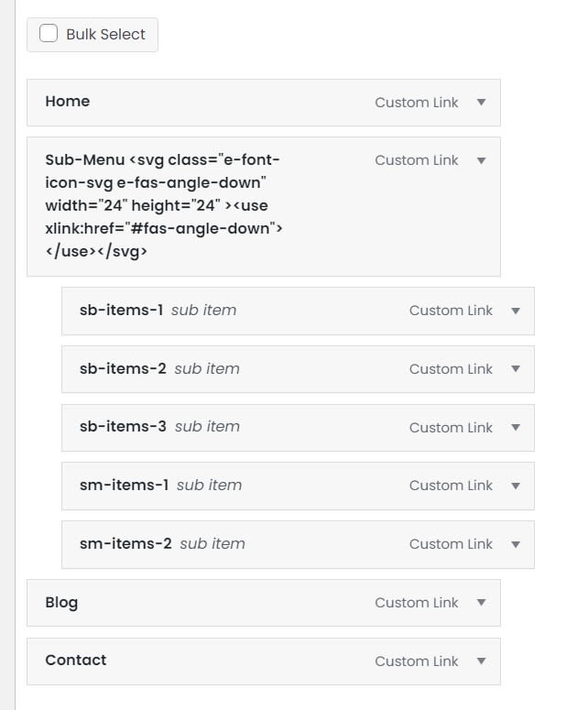Expand the Contact item settings arrow
The height and width of the screenshot is (710, 588).
point(482,661)
